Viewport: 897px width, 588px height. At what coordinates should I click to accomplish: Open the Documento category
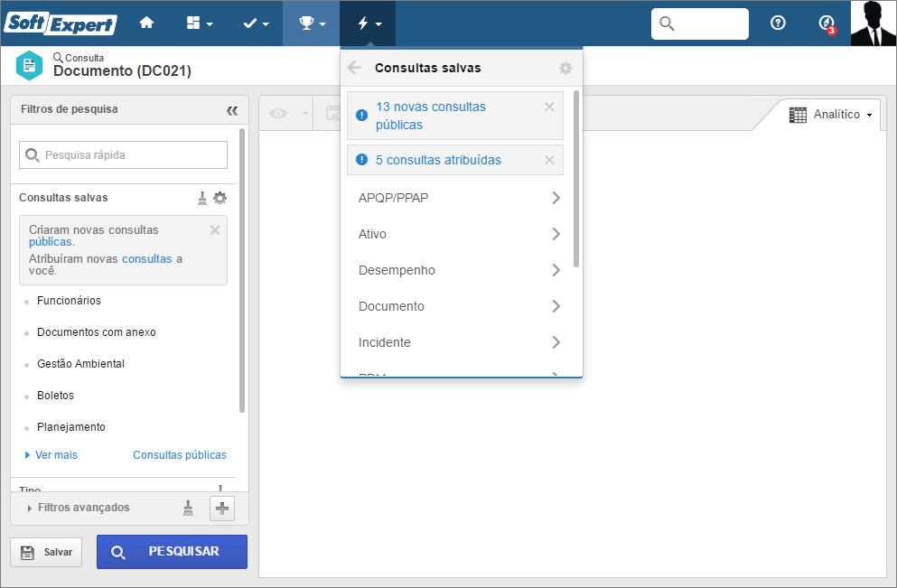(459, 306)
